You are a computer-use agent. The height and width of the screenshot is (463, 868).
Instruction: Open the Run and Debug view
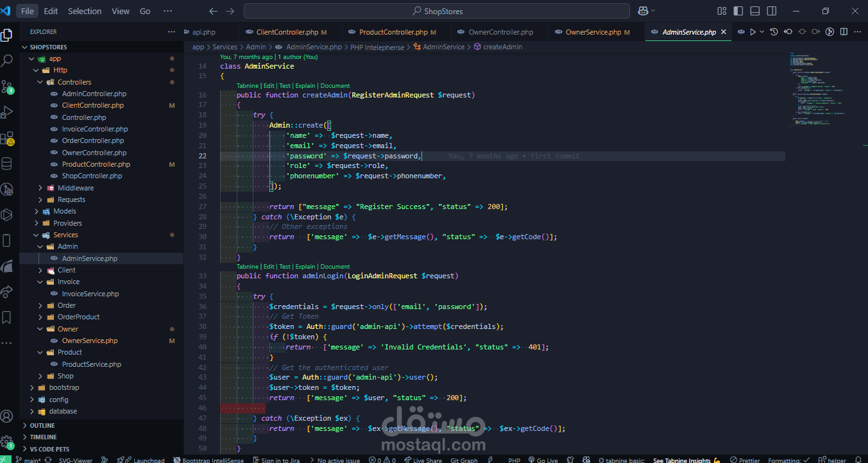(7, 113)
